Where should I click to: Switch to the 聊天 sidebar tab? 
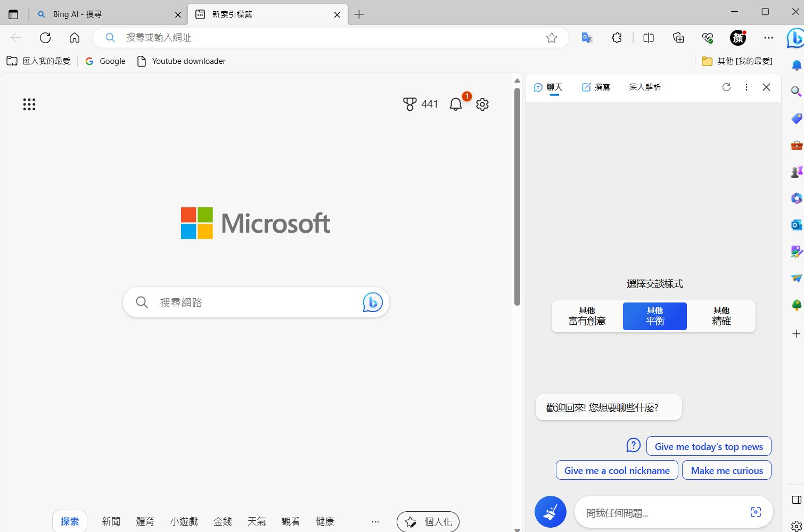click(x=548, y=87)
